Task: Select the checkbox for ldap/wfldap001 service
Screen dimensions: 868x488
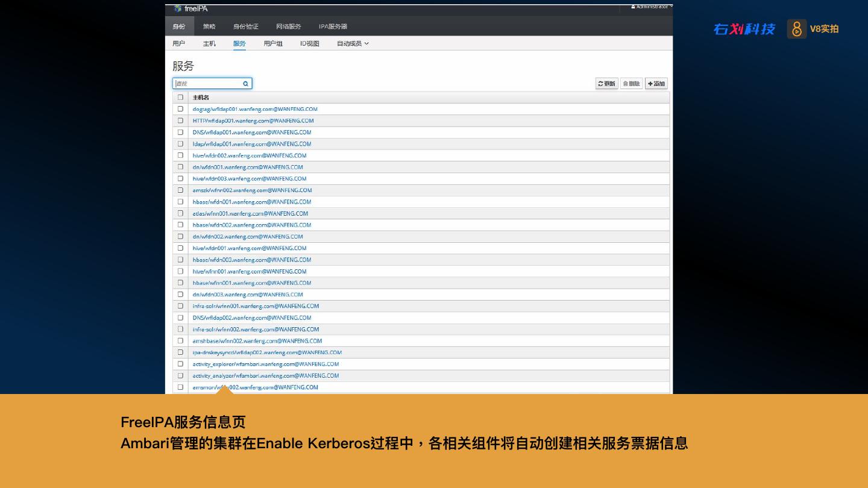Action: click(180, 143)
